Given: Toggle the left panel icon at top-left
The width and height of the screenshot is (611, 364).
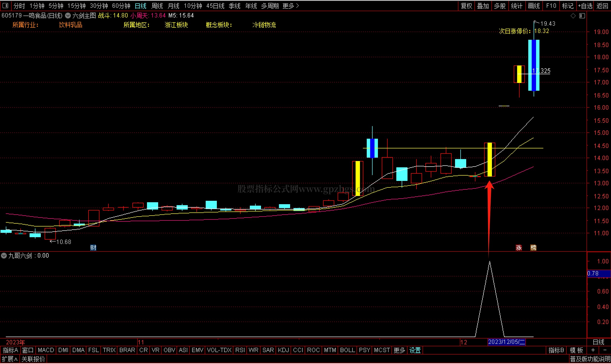Looking at the screenshot, I should coord(5,5).
